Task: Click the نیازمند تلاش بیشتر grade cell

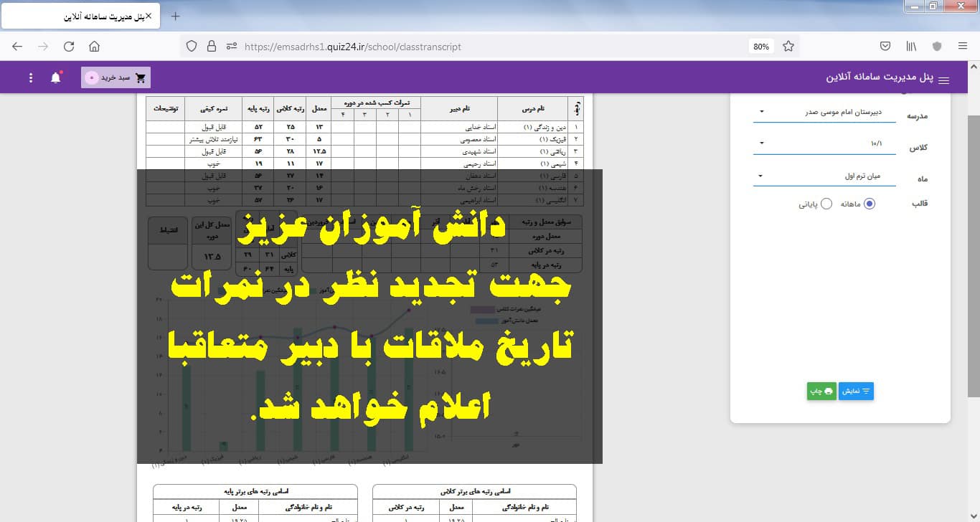Action: pos(213,139)
